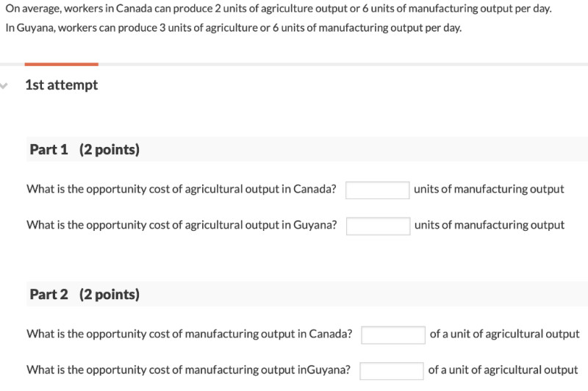Focus the Canada agricultural opportunity cost field
The width and height of the screenshot is (588, 391).
377,190
